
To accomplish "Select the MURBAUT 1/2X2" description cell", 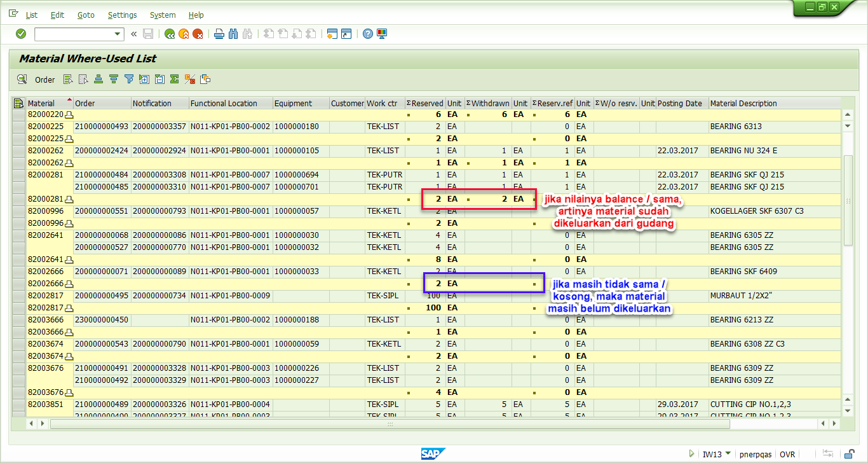I will pos(775,296).
